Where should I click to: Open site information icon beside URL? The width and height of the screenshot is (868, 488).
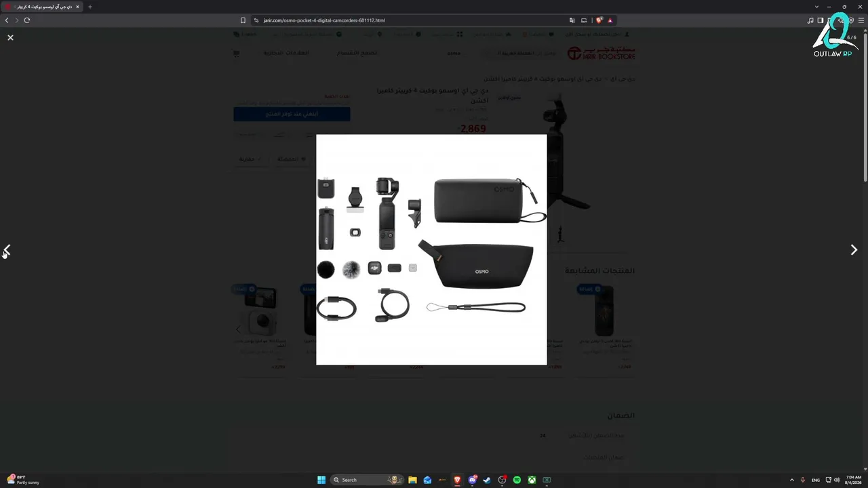pyautogui.click(x=256, y=20)
